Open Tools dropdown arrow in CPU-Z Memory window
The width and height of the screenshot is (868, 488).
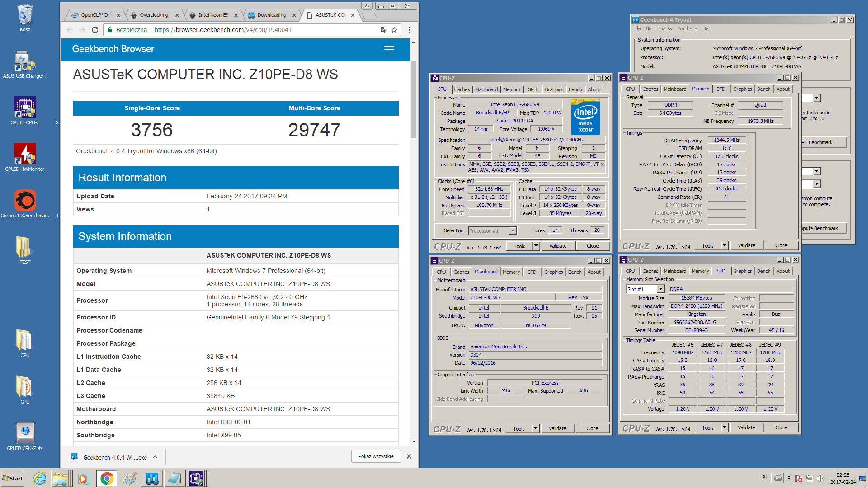(x=724, y=246)
